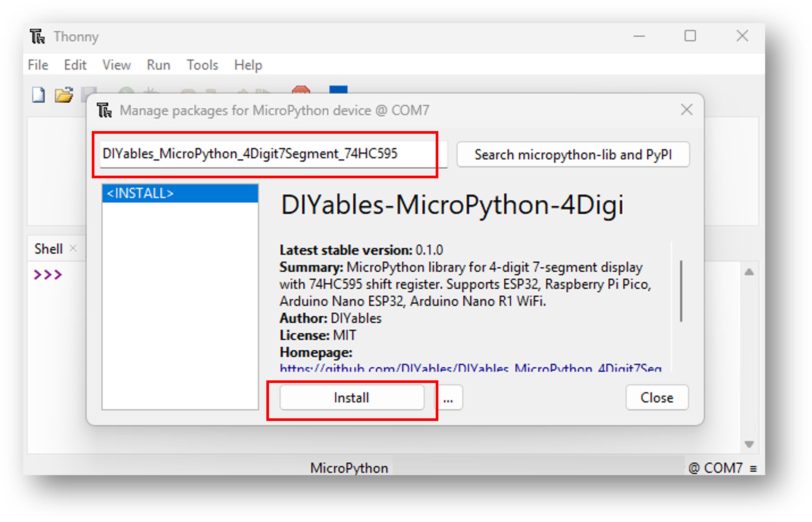Click the New file toolbar icon
This screenshot has height=522, width=812.
(x=38, y=95)
